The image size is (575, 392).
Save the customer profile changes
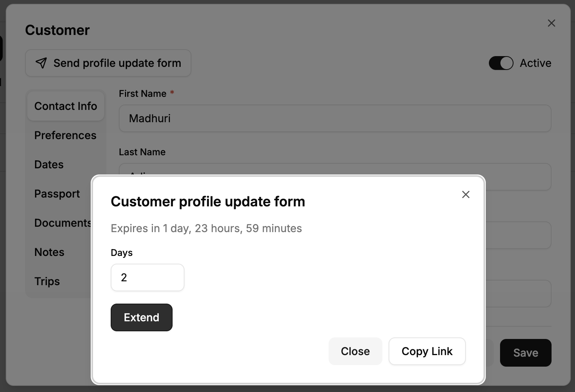point(525,352)
